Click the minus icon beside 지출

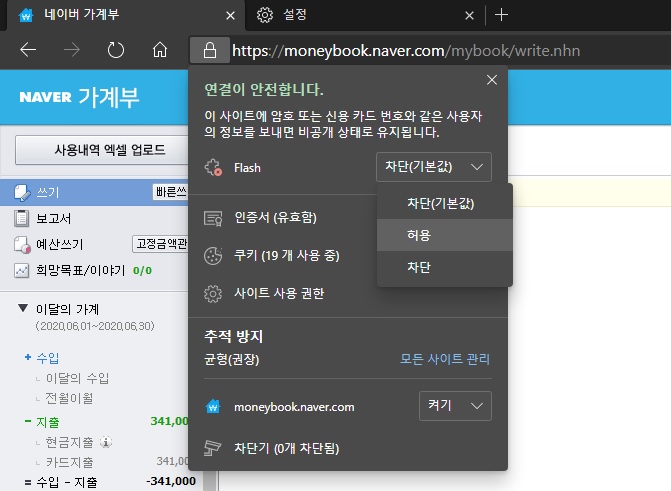(x=28, y=421)
